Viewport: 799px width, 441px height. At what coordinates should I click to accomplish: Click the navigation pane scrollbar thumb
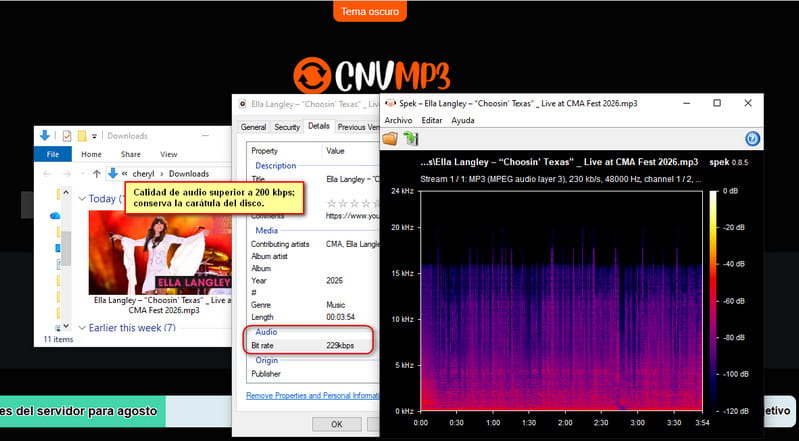click(66, 248)
